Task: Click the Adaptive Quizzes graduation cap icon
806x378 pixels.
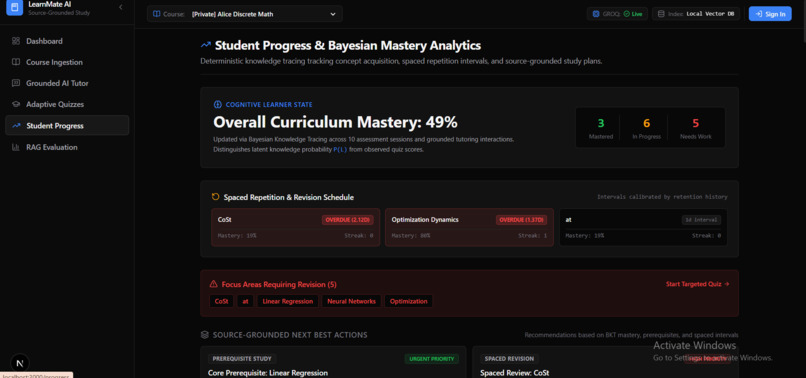Action: (x=16, y=104)
